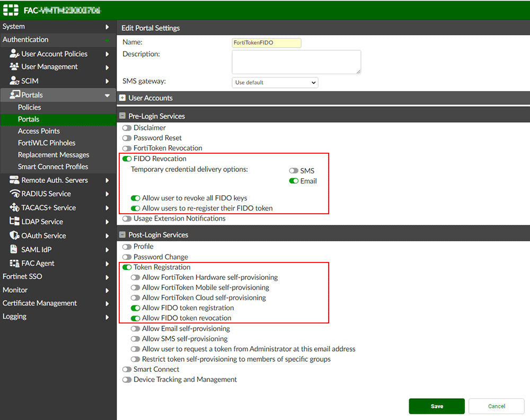
Task: Toggle Allow Email self-provisioning
Action: [x=135, y=328]
